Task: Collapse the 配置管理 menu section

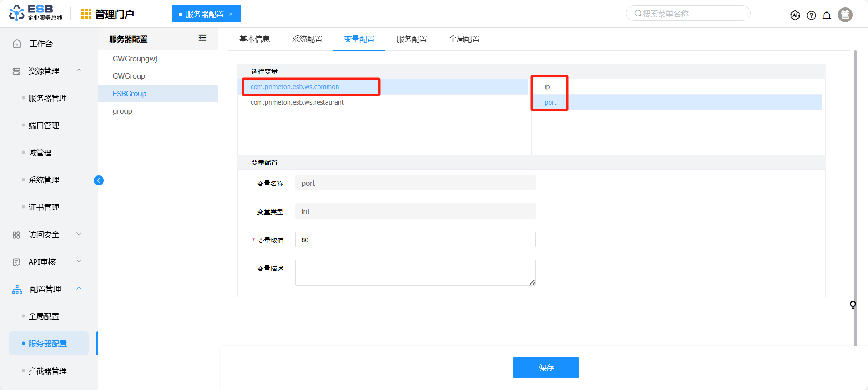Action: coord(79,289)
